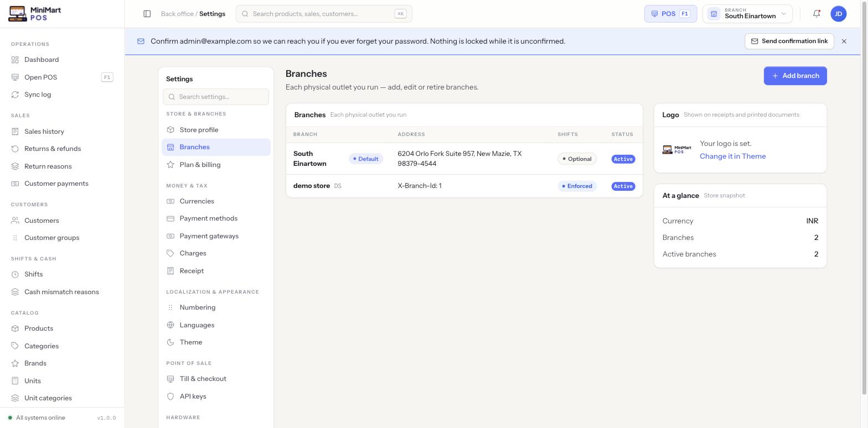Focus the Search settings field
The width and height of the screenshot is (868, 428).
coord(216,97)
